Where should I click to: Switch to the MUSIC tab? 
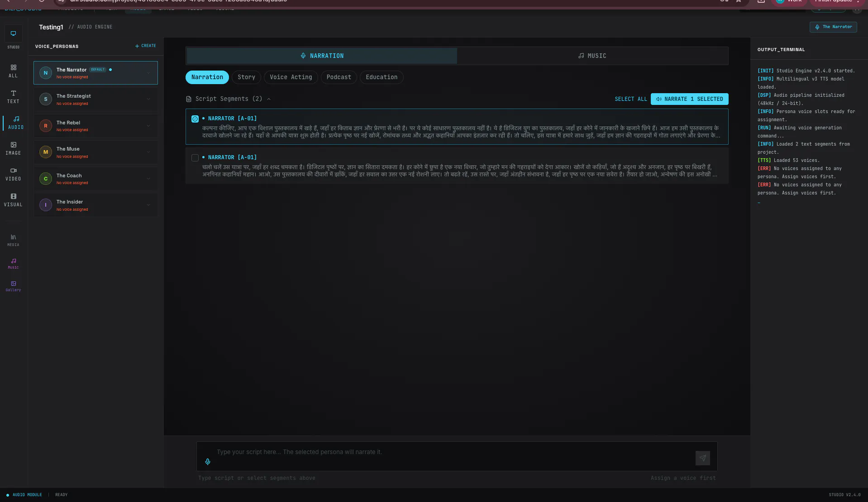(592, 56)
